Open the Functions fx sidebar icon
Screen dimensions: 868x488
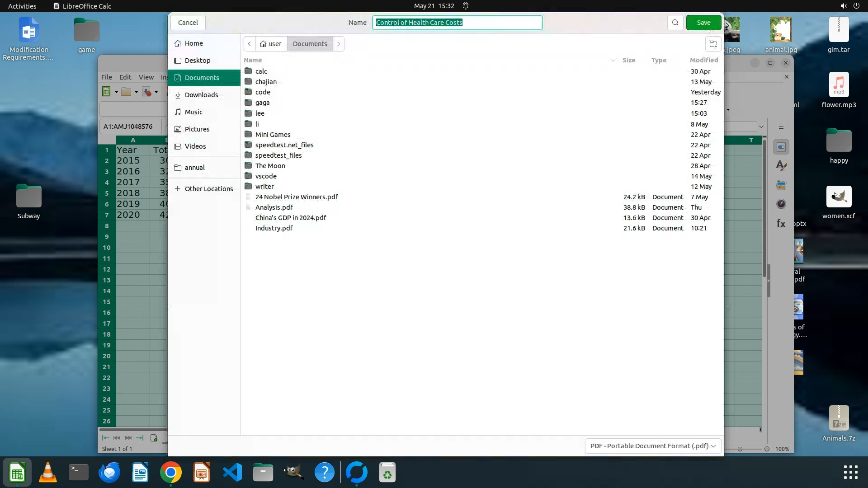[781, 223]
